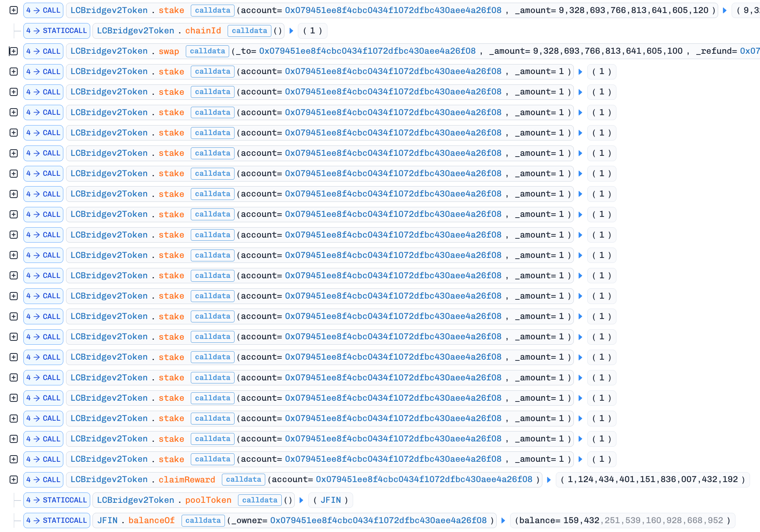Click the JFIN return value of poolToken

(x=330, y=500)
